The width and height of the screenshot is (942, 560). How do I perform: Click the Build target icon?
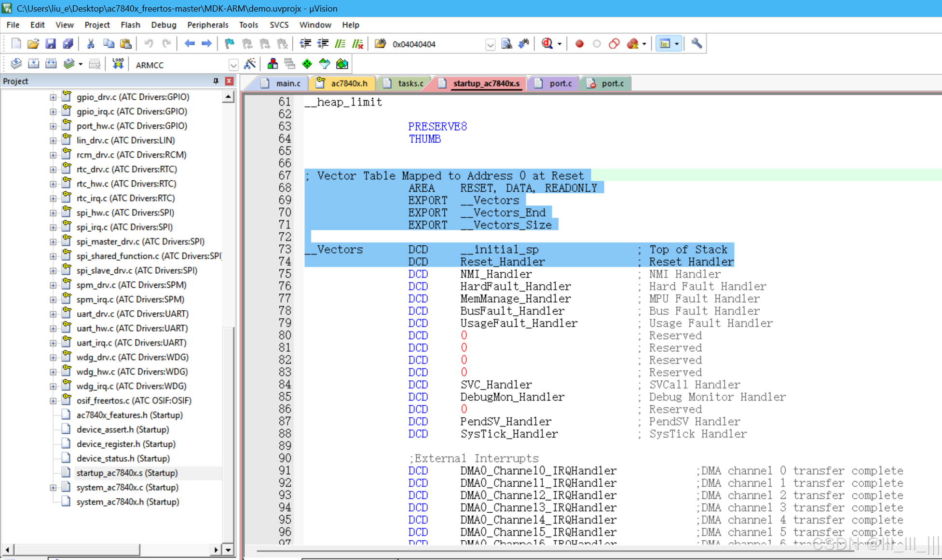pos(33,64)
